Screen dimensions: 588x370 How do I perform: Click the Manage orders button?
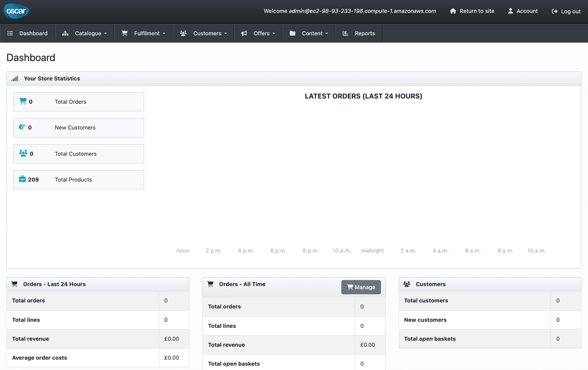pos(361,287)
